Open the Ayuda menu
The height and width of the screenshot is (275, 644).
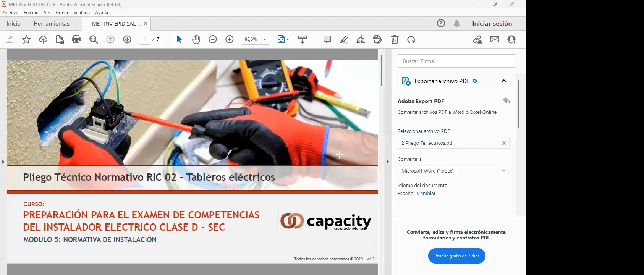coord(102,13)
